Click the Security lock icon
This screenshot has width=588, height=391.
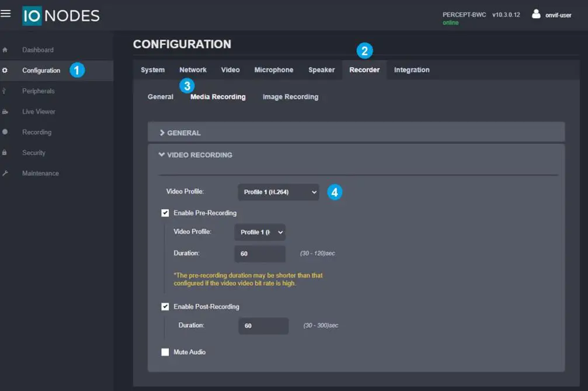(5, 153)
